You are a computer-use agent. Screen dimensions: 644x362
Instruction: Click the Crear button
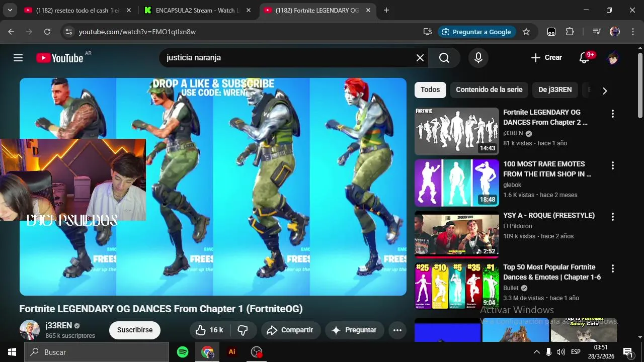pyautogui.click(x=546, y=58)
